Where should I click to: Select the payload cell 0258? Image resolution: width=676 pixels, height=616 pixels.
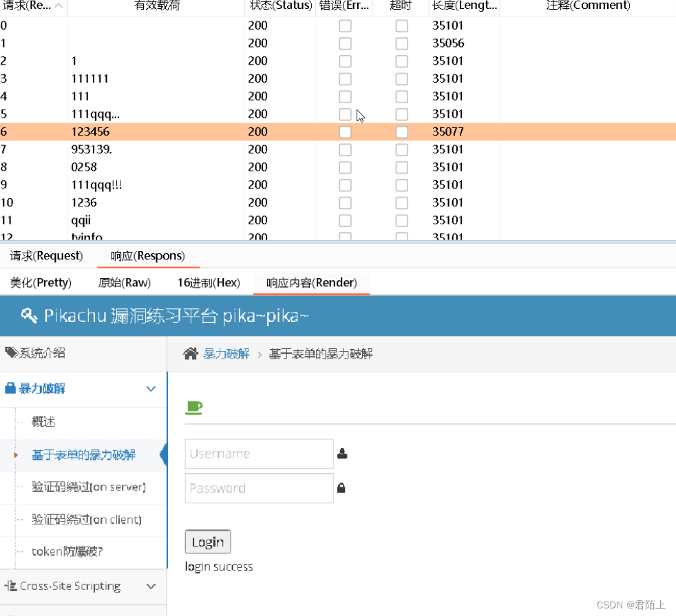(x=83, y=167)
